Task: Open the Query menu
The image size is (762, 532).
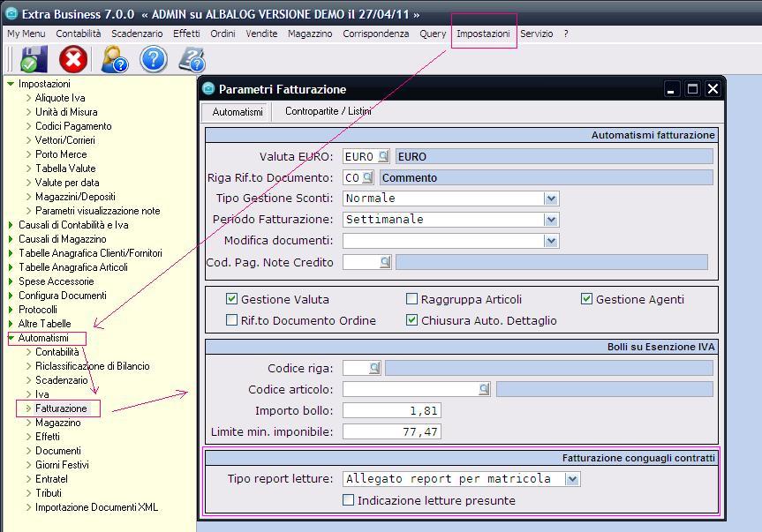Action: click(433, 34)
